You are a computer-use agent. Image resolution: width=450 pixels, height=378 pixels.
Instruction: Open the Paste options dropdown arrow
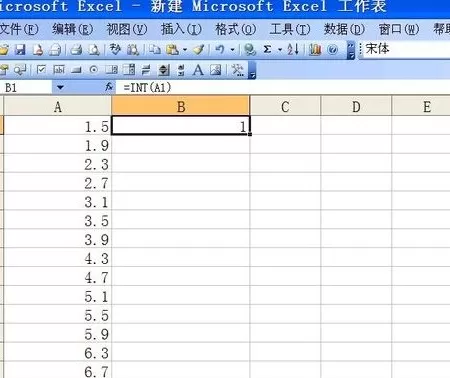tap(185, 50)
